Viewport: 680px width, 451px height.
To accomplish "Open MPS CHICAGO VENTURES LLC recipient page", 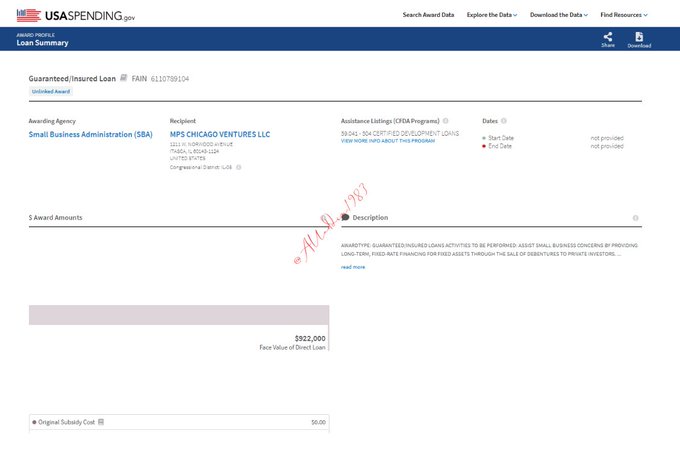I will tap(219, 134).
